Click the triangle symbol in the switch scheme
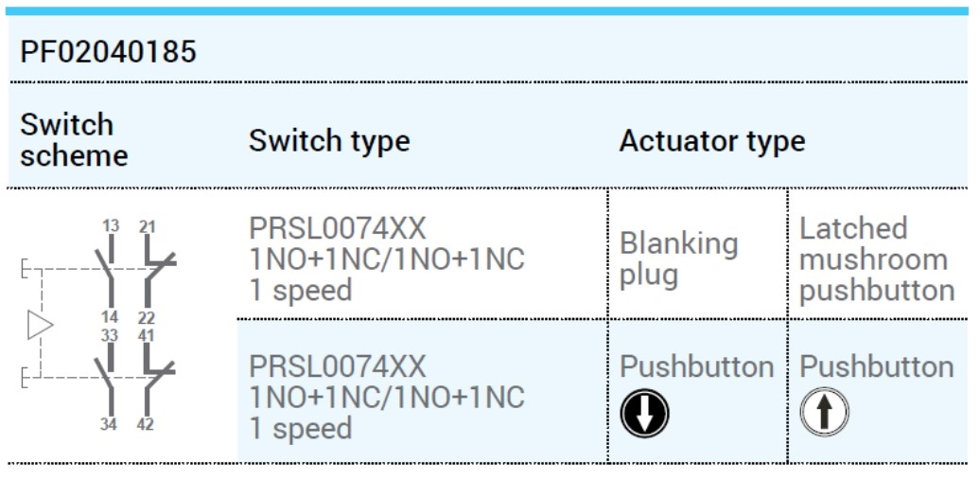980x481 pixels. coord(41,326)
